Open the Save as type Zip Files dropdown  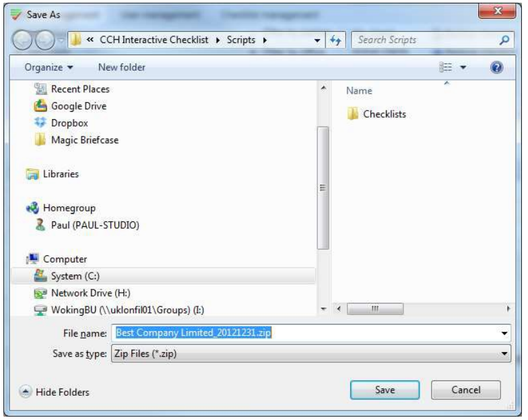coord(311,353)
